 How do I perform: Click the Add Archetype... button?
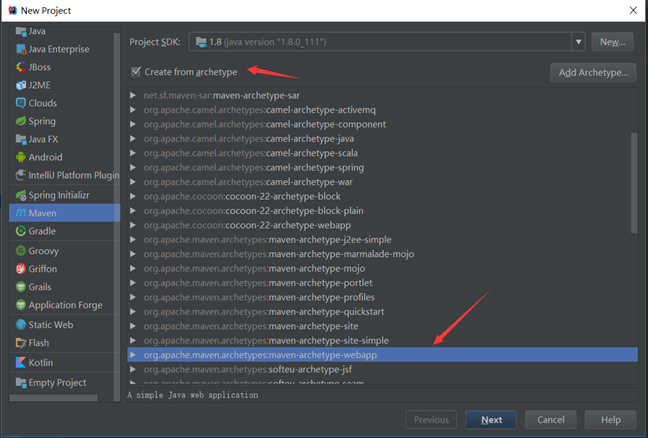[x=593, y=72]
